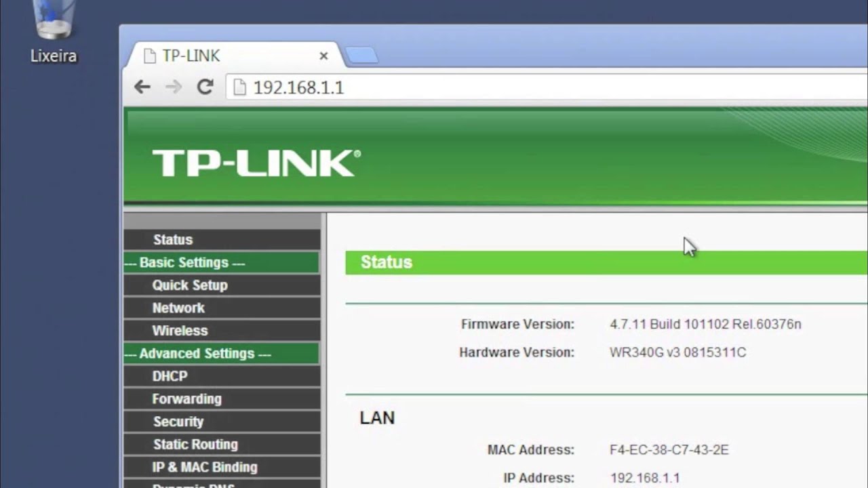868x488 pixels.
Task: Click the browser forward arrow
Action: coord(174,87)
